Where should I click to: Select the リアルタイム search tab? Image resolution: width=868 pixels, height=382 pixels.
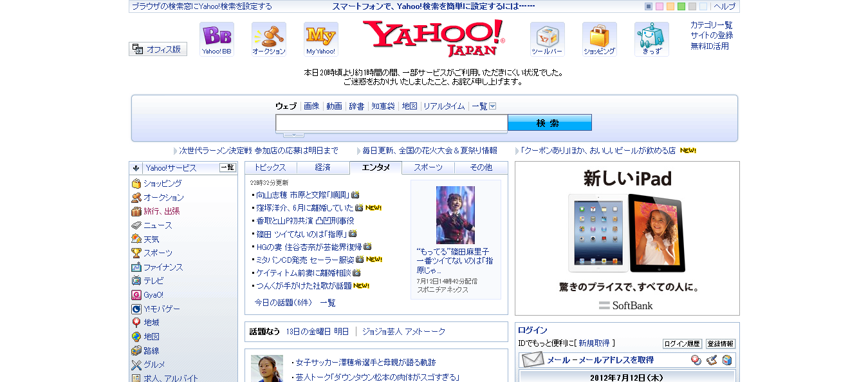click(x=443, y=106)
